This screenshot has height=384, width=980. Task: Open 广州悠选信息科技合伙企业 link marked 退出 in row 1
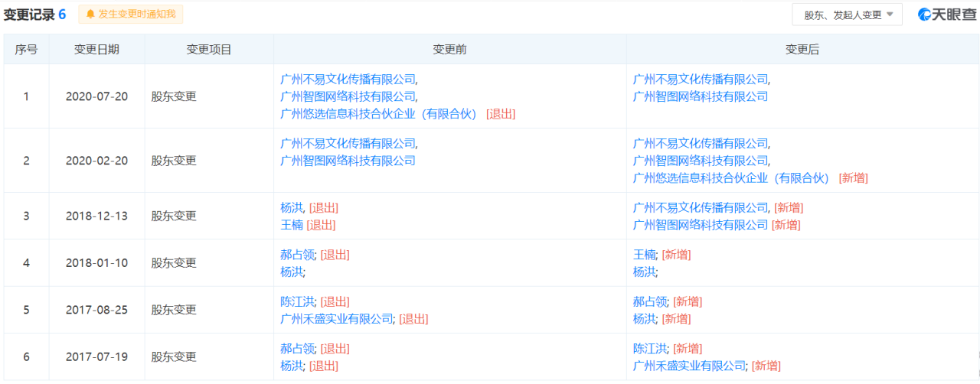pyautogui.click(x=378, y=114)
